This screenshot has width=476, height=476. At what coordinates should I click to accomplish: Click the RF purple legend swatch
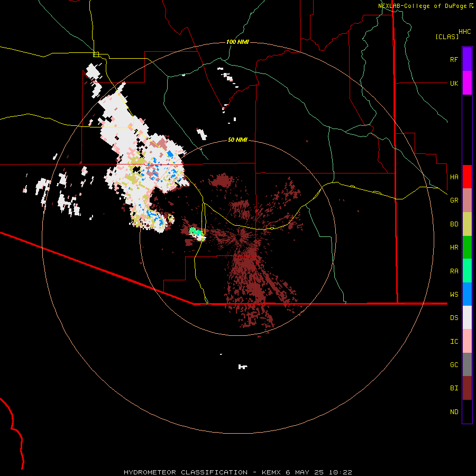467,59
